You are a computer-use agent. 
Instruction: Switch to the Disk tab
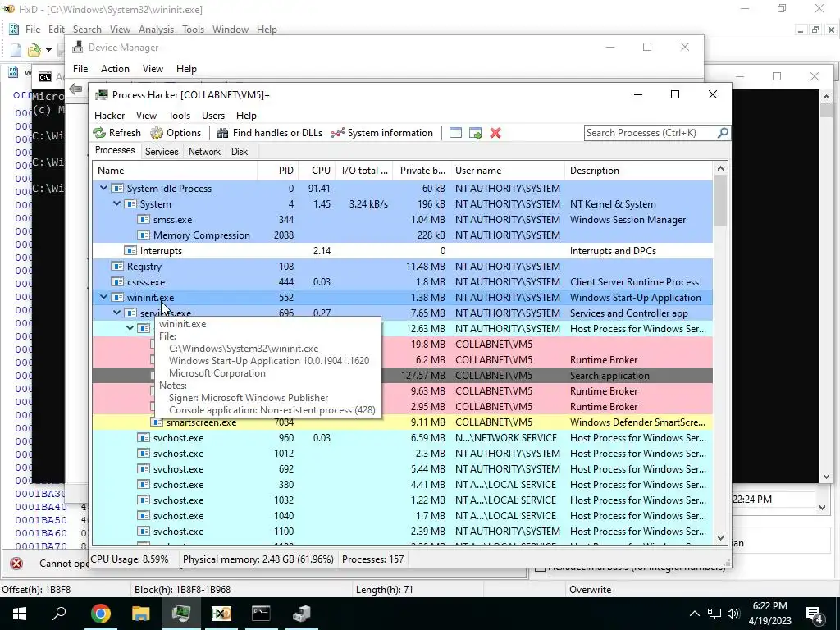[239, 152]
